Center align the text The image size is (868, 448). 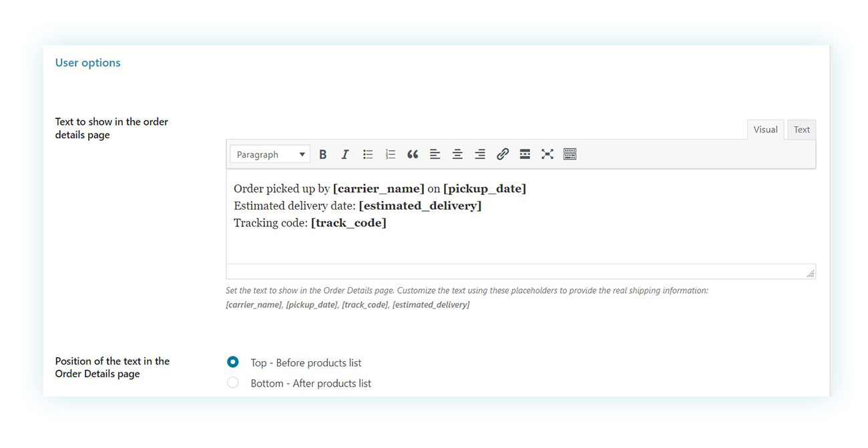457,154
